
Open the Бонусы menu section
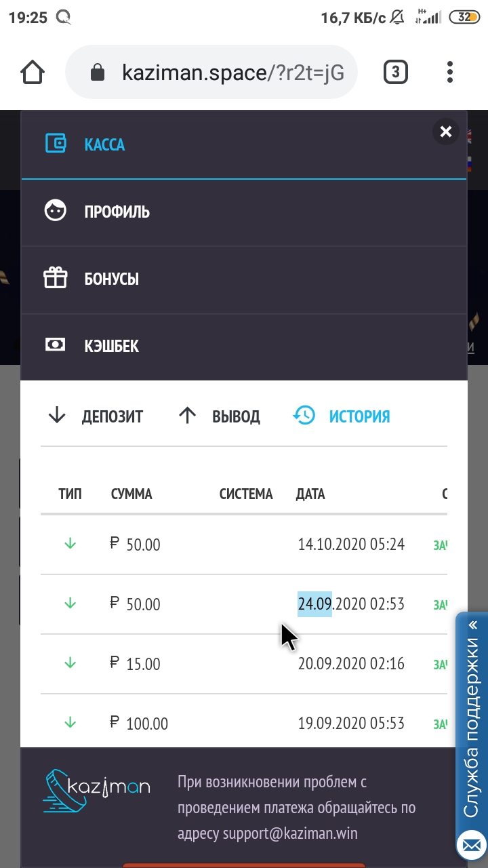click(111, 279)
